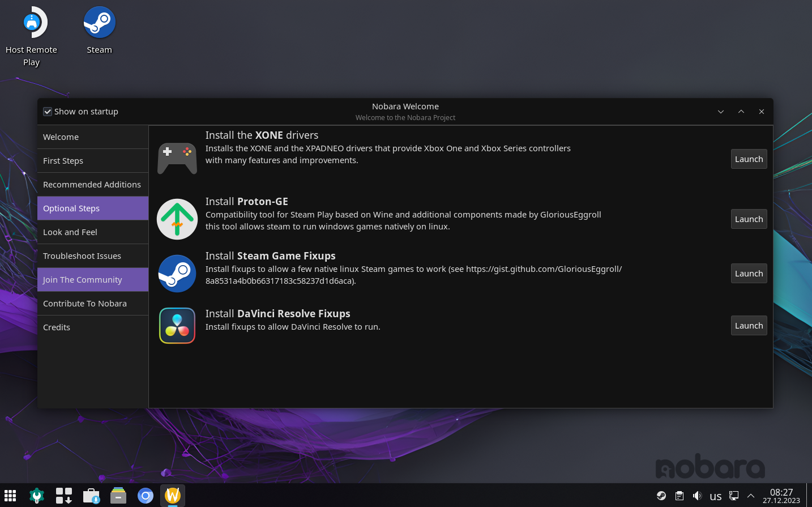Screen dimensions: 812x507
Task: Open the Credits tab
Action: pos(93,327)
